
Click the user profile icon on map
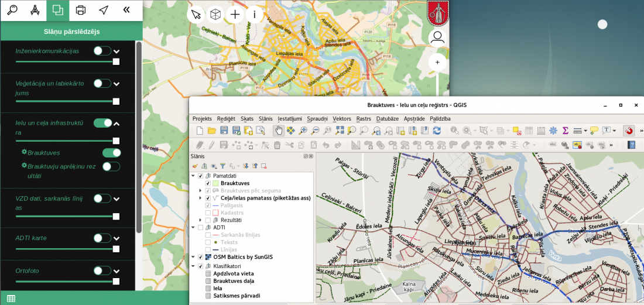coord(437,38)
